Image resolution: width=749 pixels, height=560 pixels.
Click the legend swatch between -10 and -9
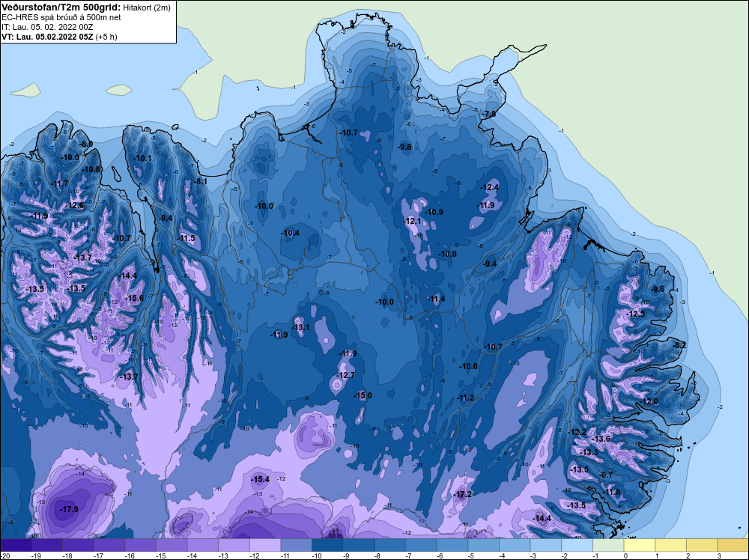(328, 545)
